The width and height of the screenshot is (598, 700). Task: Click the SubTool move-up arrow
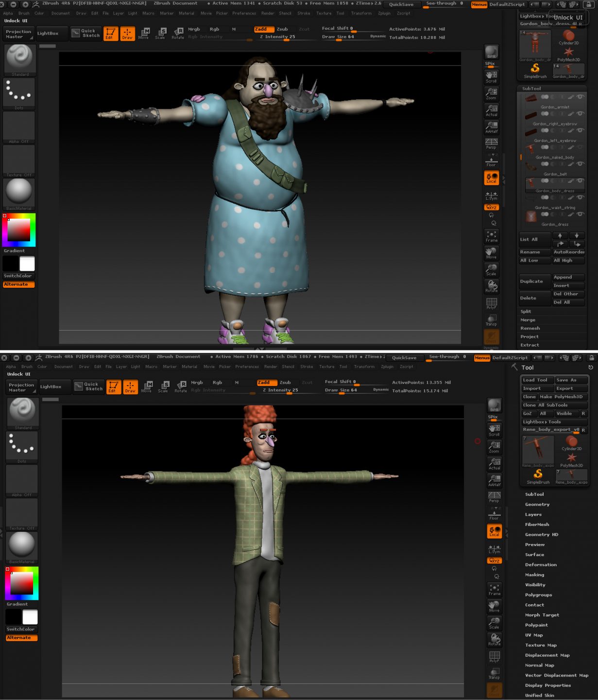click(560, 235)
